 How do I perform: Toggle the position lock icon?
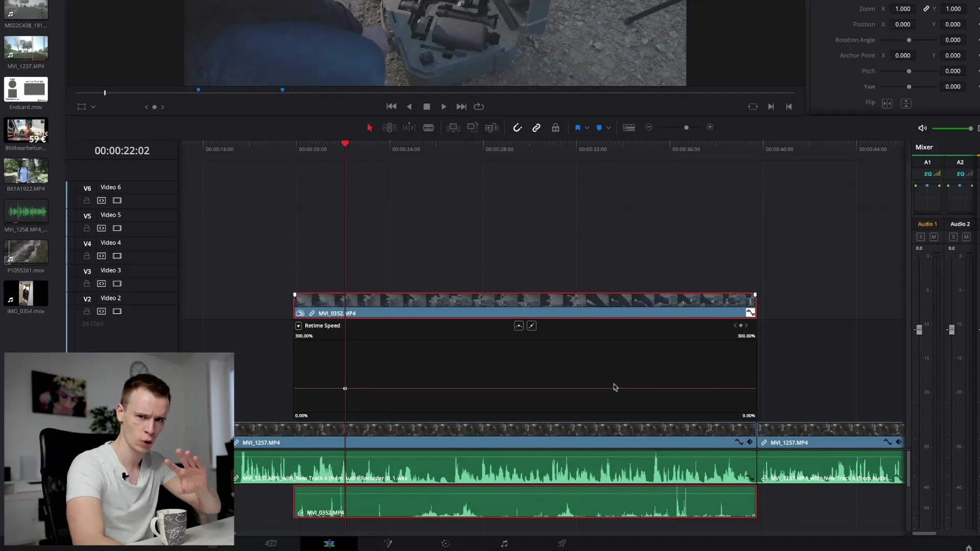(555, 128)
